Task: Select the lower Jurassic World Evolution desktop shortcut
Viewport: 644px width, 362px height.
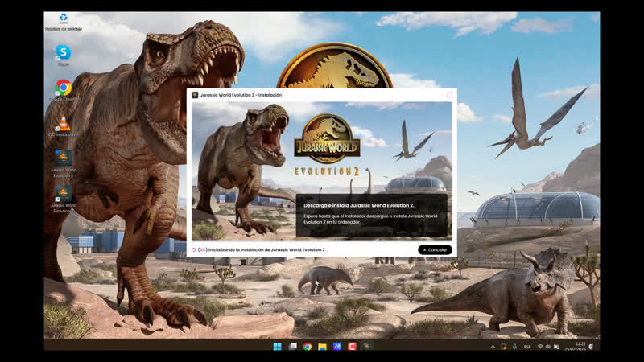Action: [64, 199]
